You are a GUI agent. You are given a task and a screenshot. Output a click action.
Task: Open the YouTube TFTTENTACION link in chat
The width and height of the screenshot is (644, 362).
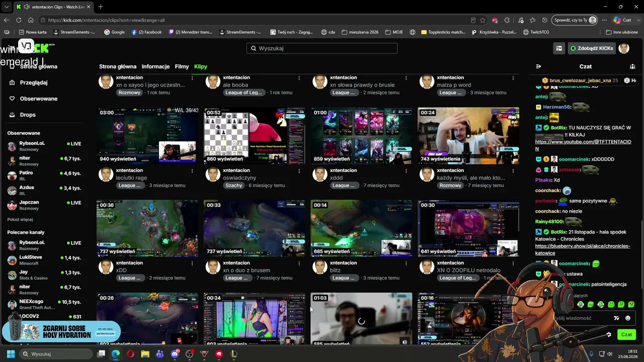[583, 145]
